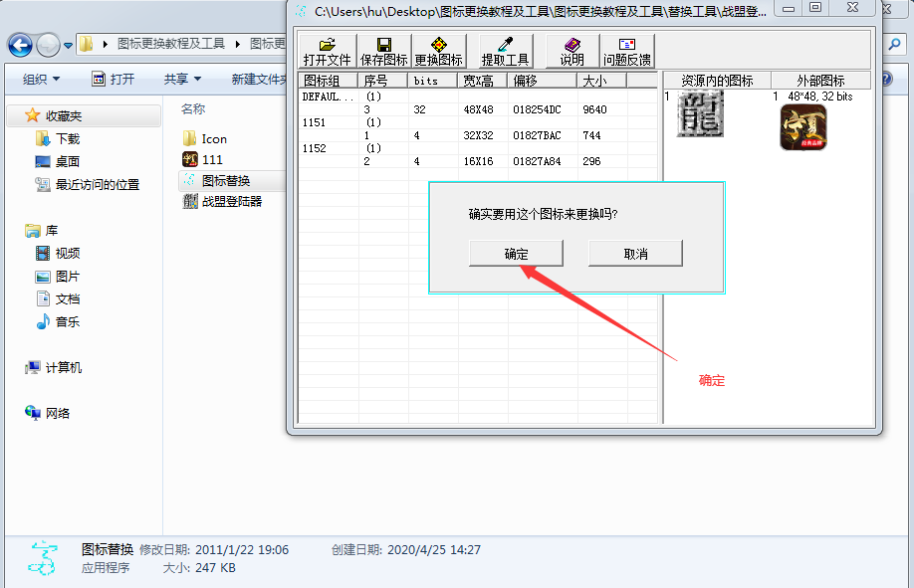914x588 pixels.
Task: Select the 16X16 icon entry row
Action: tap(478, 161)
